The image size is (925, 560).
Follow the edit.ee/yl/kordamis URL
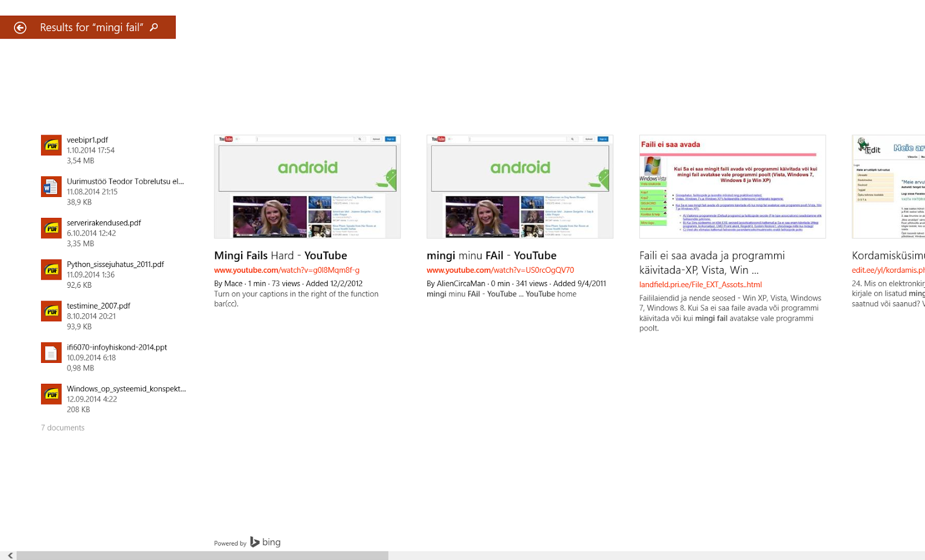click(888, 270)
